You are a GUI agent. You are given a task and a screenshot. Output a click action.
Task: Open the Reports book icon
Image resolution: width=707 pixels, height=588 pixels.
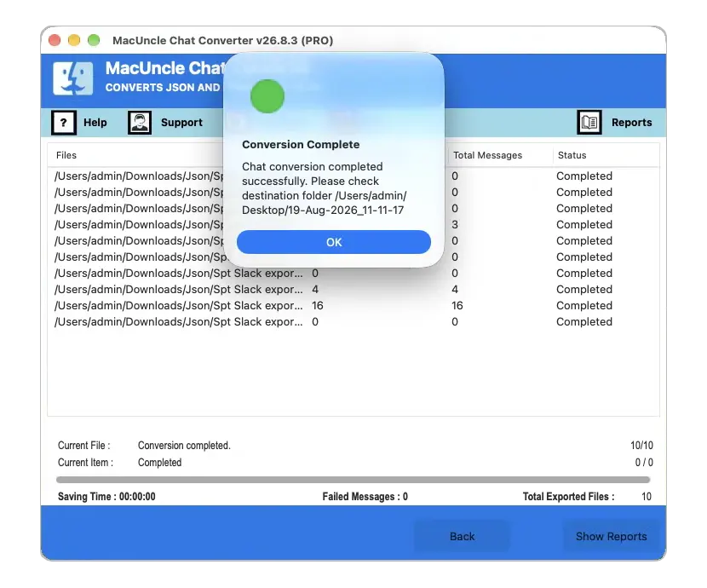(x=589, y=122)
